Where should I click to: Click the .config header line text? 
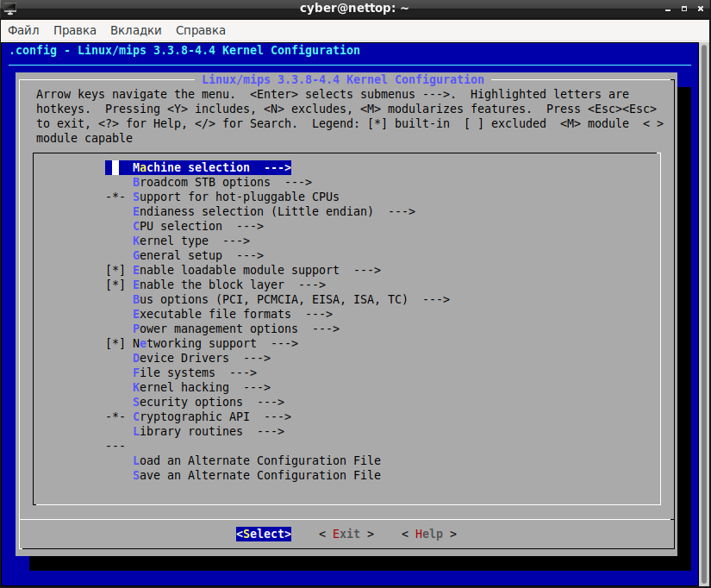point(184,50)
